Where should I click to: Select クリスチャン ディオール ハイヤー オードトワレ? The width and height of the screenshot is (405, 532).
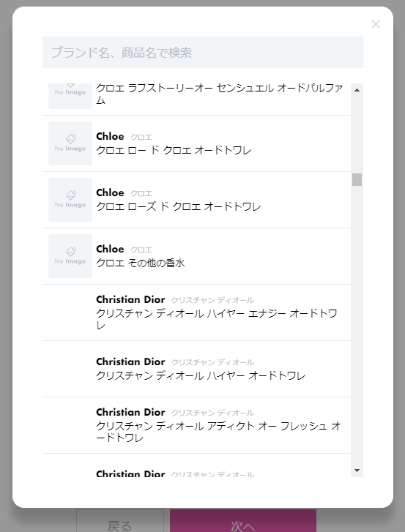click(196, 369)
